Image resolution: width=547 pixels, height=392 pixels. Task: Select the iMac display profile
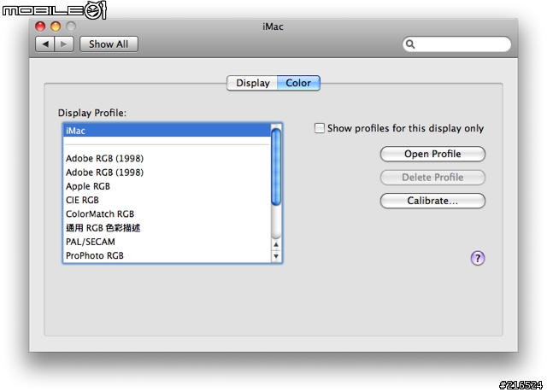167,131
